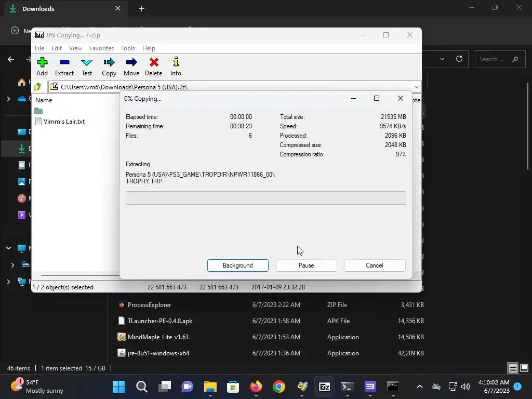Screen dimensions: 532x399
Task: Open the clock and date panel
Action: pos(494,387)
